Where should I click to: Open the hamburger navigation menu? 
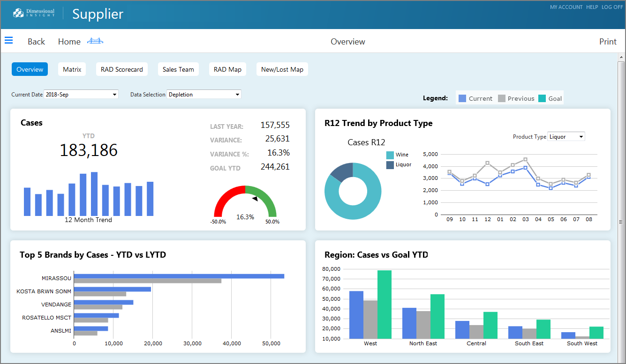[8, 40]
